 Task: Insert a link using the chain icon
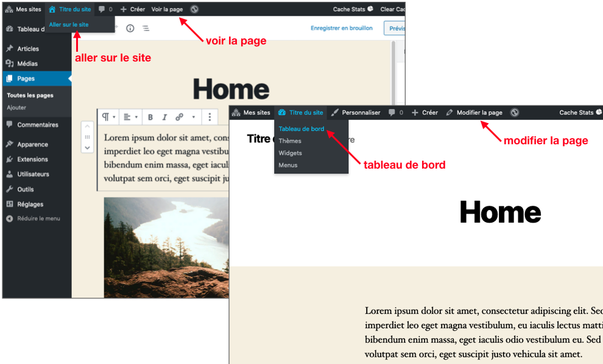[179, 117]
